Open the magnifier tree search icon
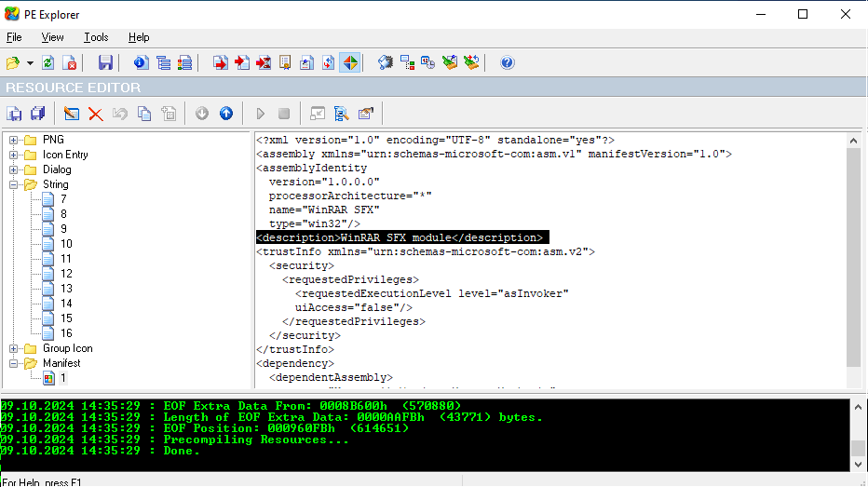The height and width of the screenshot is (487, 868). [x=342, y=114]
